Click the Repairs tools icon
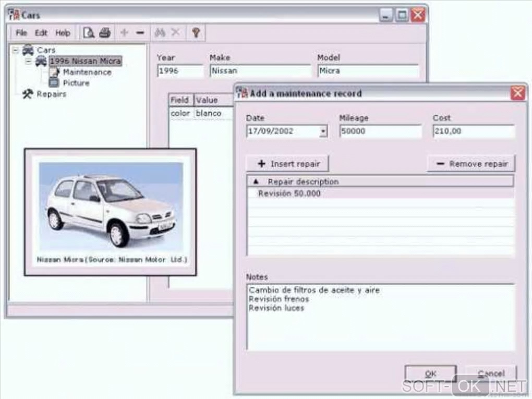532x399 pixels. [28, 94]
